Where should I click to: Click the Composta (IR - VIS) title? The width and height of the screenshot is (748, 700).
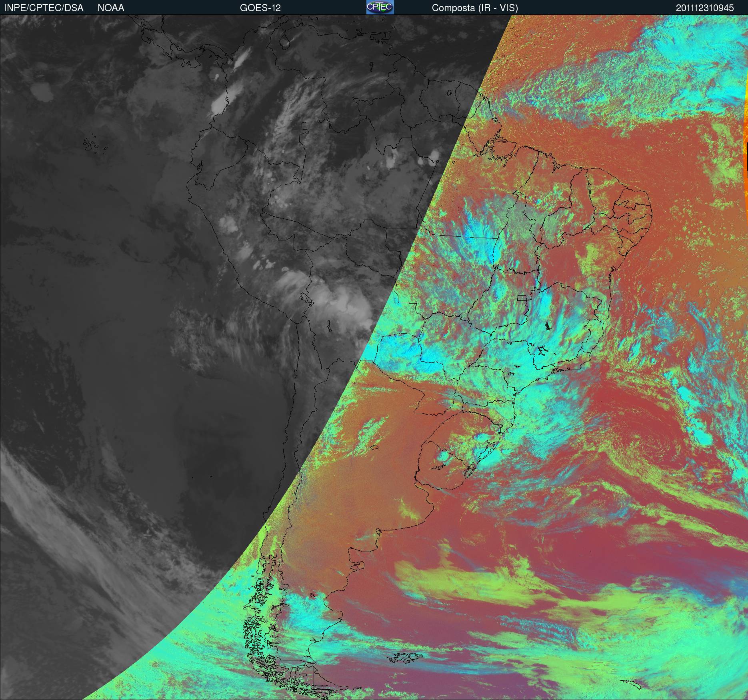(475, 8)
